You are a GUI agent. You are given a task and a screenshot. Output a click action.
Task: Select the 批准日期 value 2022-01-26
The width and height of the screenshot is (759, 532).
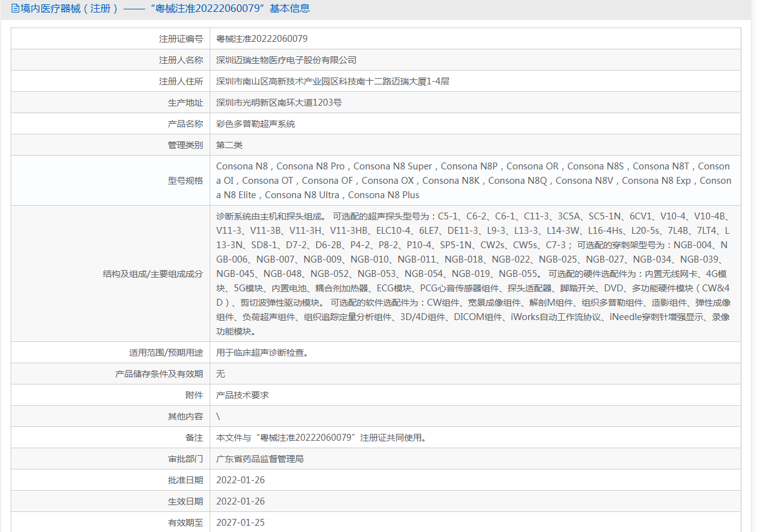coord(240,480)
